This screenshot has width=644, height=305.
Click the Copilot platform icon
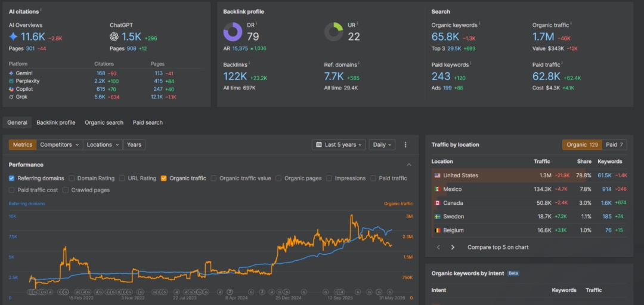tap(11, 89)
